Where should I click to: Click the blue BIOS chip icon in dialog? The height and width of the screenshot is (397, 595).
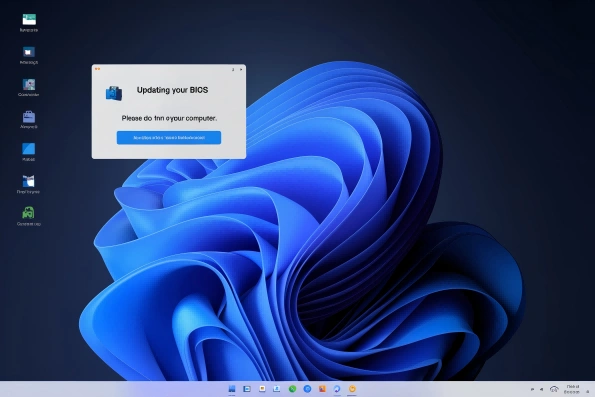[x=114, y=93]
